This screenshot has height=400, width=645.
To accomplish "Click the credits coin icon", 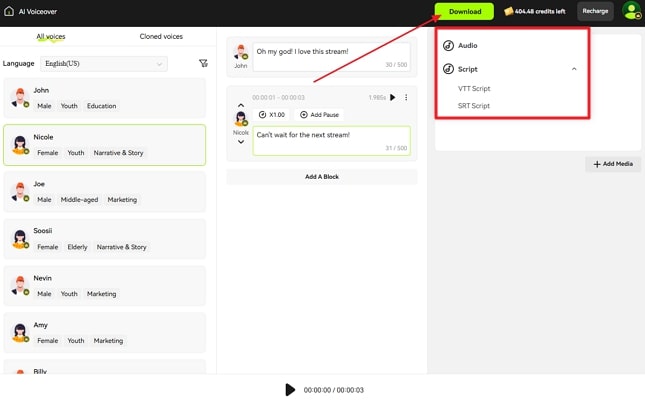I will point(508,12).
